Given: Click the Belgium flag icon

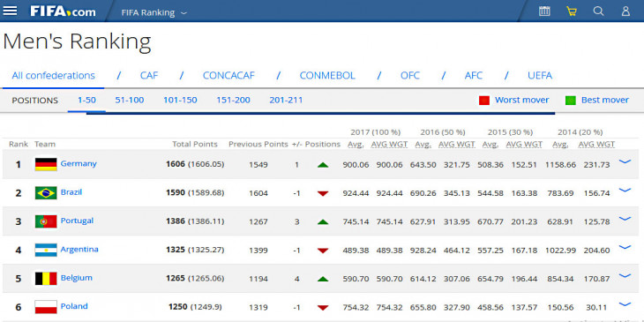Looking at the screenshot, I should [x=46, y=279].
